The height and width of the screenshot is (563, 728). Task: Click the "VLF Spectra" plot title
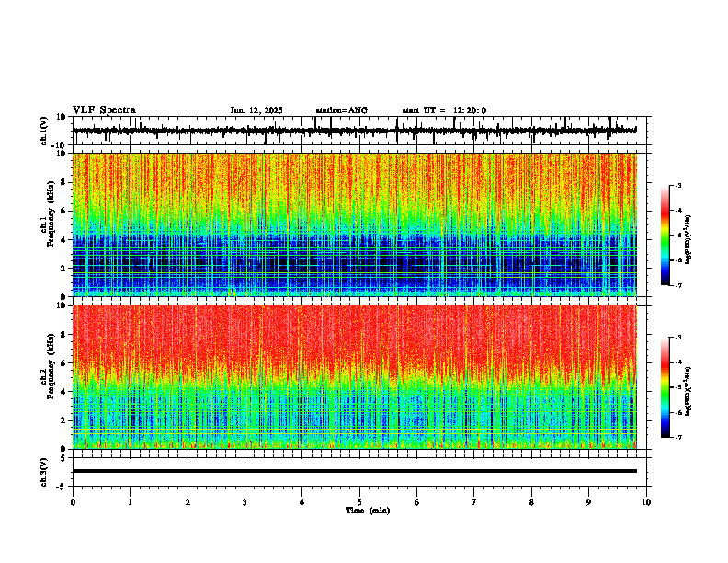click(x=104, y=110)
